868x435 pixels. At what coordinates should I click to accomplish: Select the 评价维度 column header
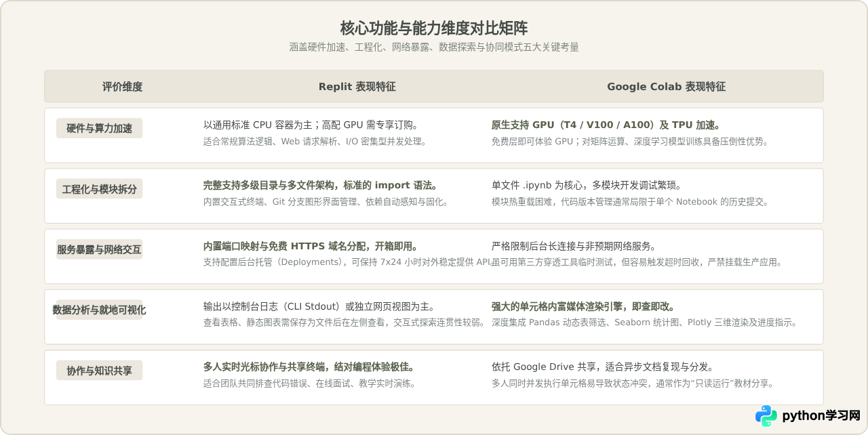[123, 87]
